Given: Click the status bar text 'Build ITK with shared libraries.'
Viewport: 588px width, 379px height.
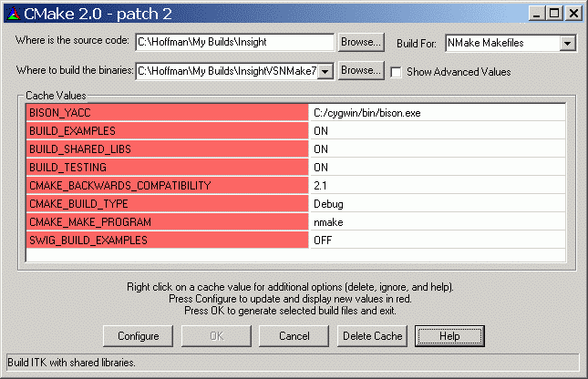Looking at the screenshot, I should click(71, 363).
